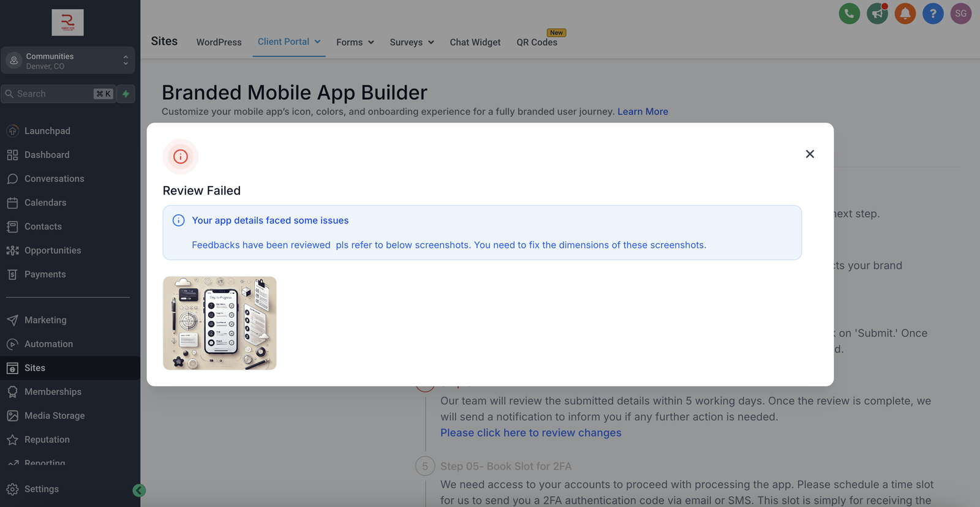Close the Review Failed dialog
Screen dimensions: 980x507
tap(810, 154)
